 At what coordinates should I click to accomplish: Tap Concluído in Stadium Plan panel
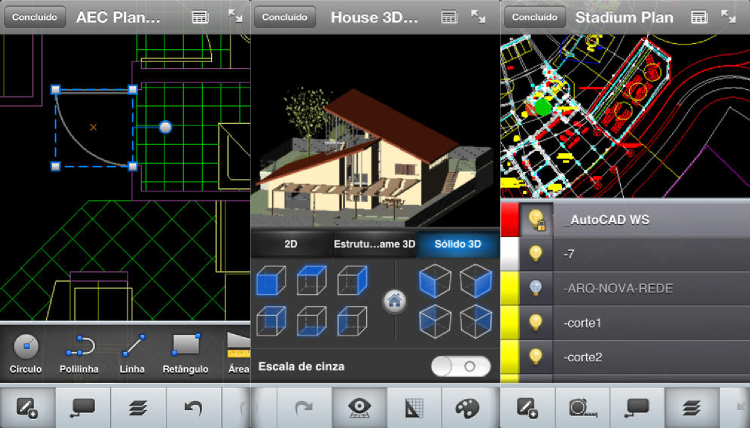point(535,17)
